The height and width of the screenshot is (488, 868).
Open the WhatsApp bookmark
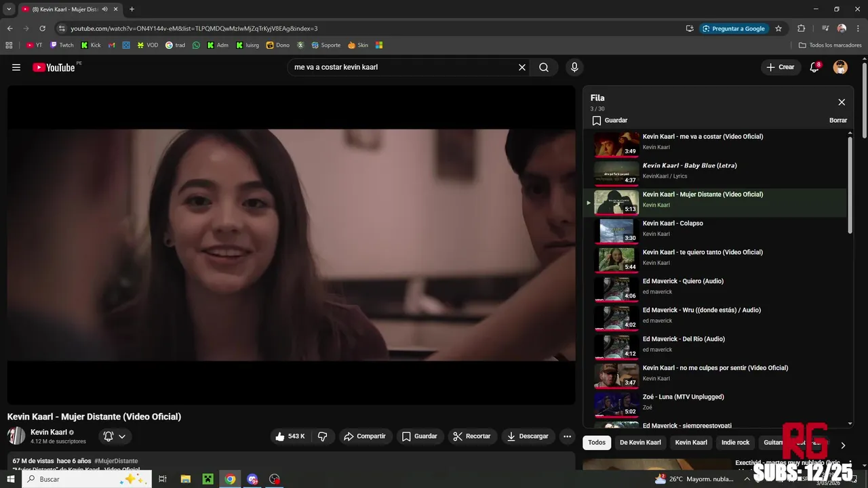[x=197, y=45]
